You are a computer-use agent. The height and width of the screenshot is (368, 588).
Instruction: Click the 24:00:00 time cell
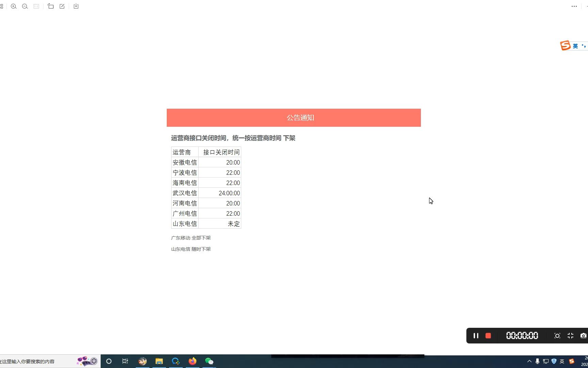pos(220,193)
